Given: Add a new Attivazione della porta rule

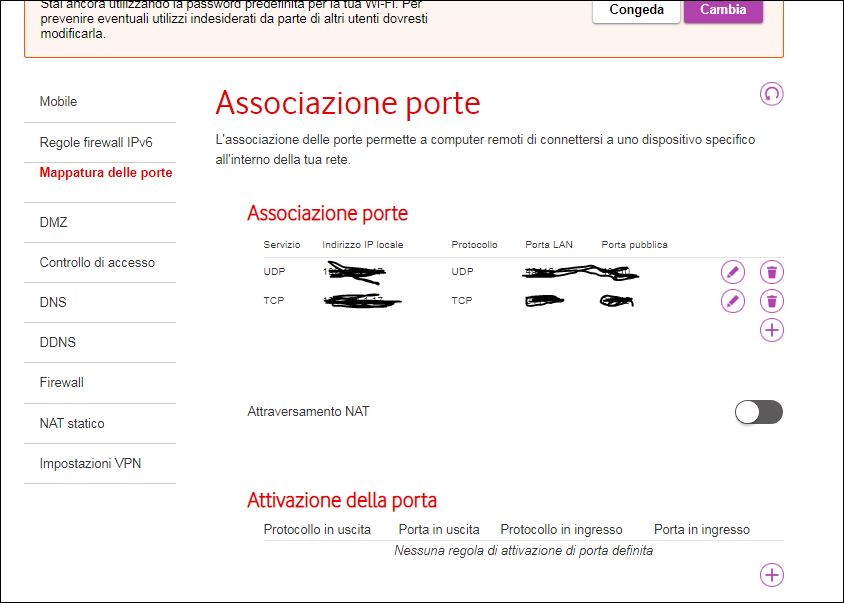Looking at the screenshot, I should [x=771, y=574].
